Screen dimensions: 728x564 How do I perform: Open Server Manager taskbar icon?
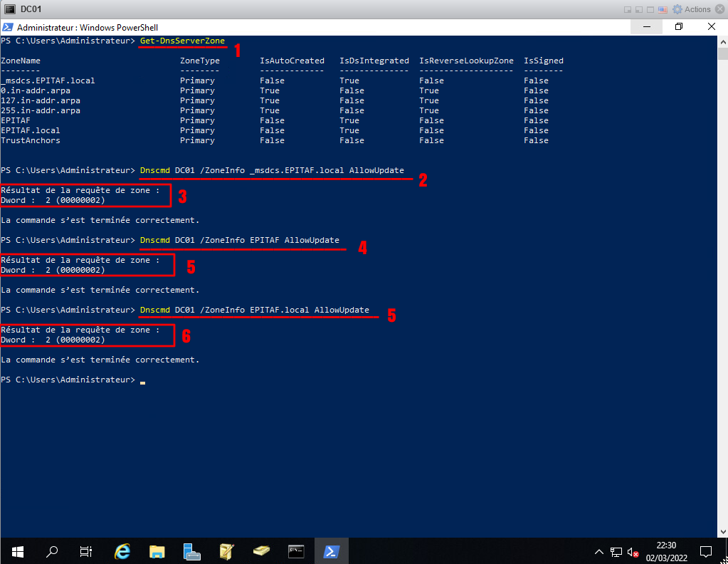[x=191, y=551]
